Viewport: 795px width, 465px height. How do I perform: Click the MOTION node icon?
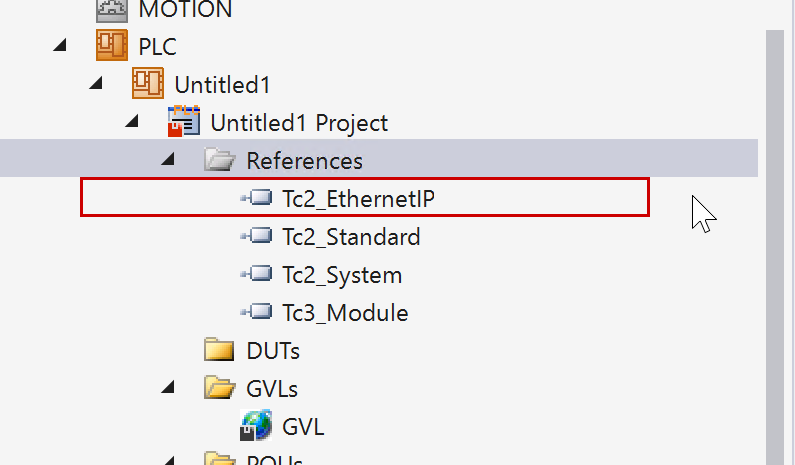[110, 10]
